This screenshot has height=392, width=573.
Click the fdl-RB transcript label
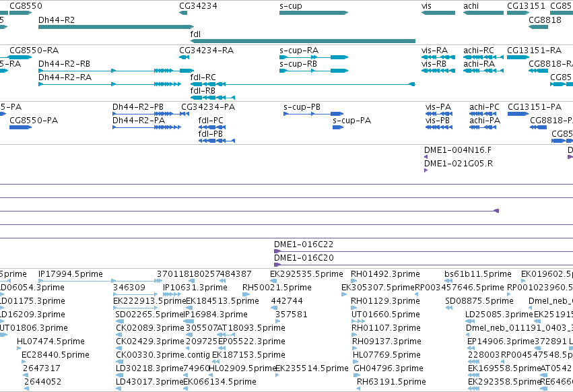coord(203,91)
